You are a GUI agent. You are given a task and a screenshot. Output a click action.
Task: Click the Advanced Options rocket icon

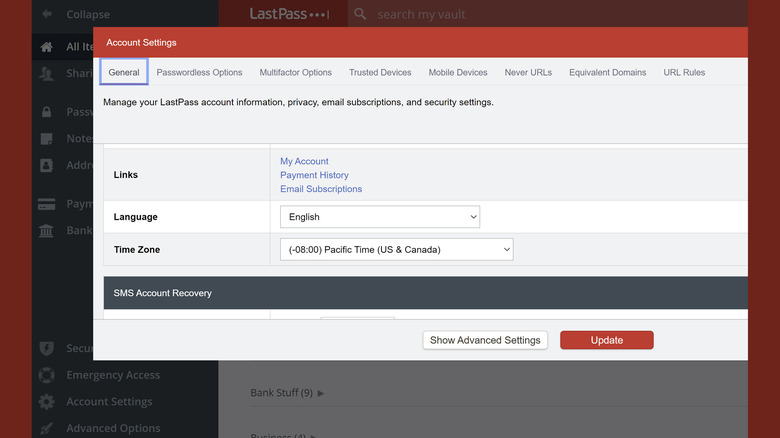46,428
